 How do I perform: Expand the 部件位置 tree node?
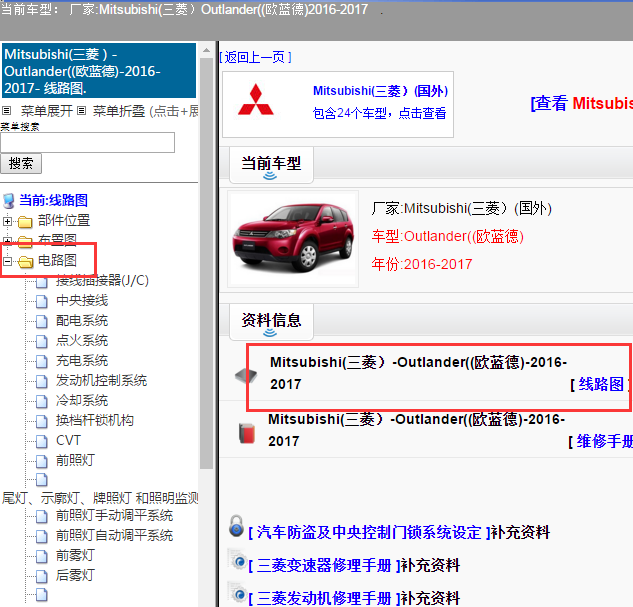tap(7, 221)
